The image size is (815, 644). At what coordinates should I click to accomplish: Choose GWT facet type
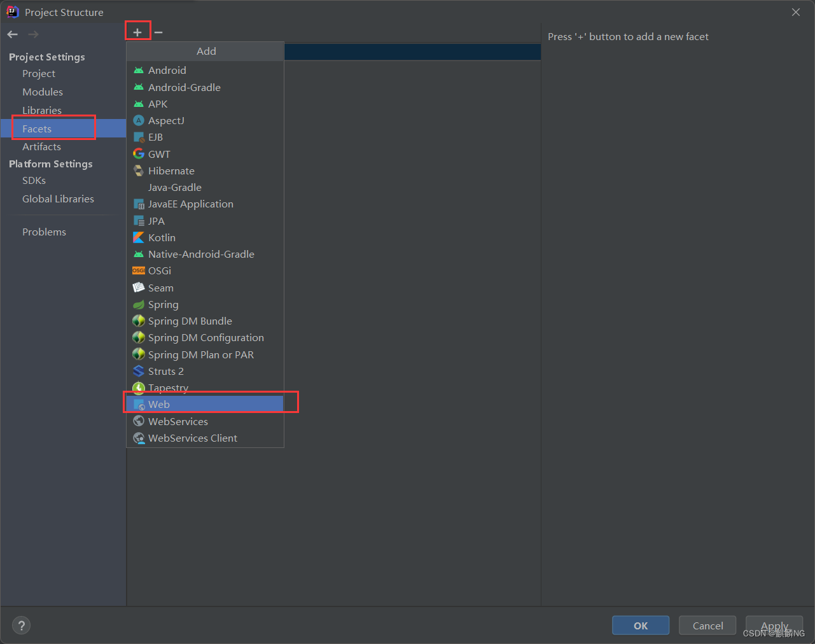(x=205, y=154)
